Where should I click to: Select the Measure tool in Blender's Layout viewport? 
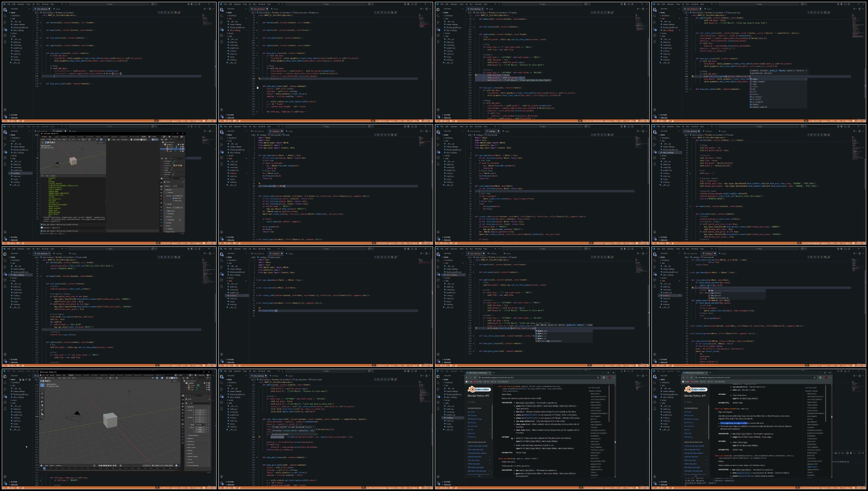tap(42, 414)
